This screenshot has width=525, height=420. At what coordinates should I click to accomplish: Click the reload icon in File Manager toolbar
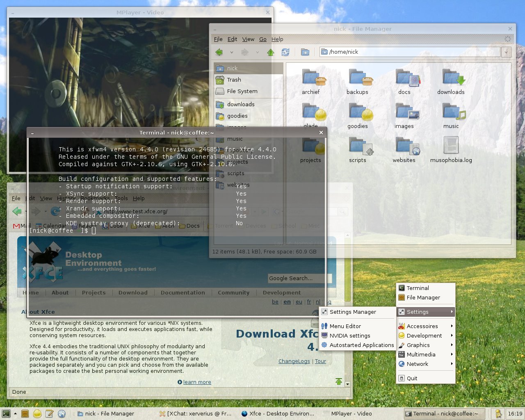coord(285,52)
